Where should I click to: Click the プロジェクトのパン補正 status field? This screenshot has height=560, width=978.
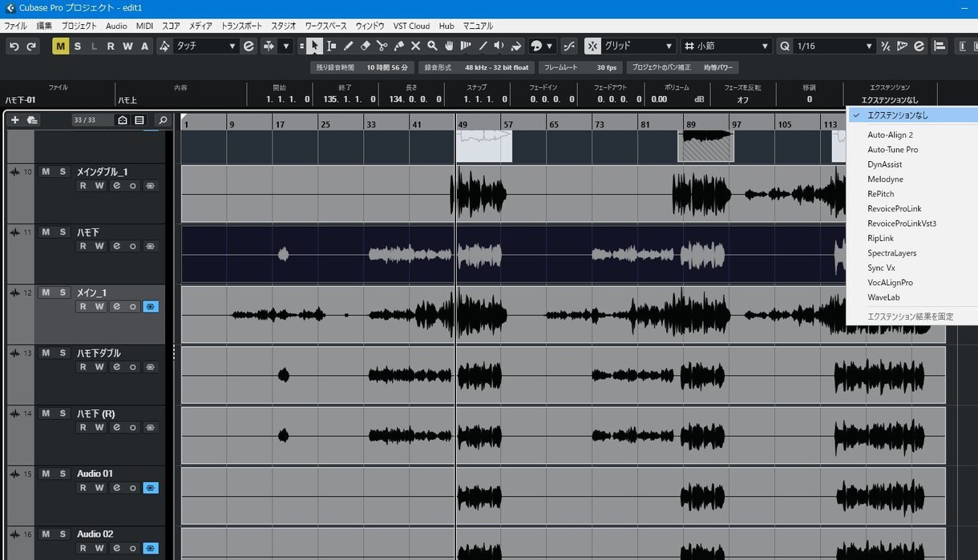pyautogui.click(x=683, y=67)
